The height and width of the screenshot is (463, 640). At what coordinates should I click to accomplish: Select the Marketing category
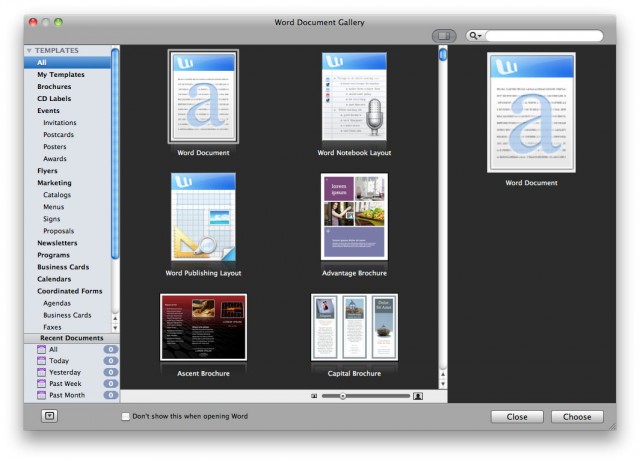[54, 183]
